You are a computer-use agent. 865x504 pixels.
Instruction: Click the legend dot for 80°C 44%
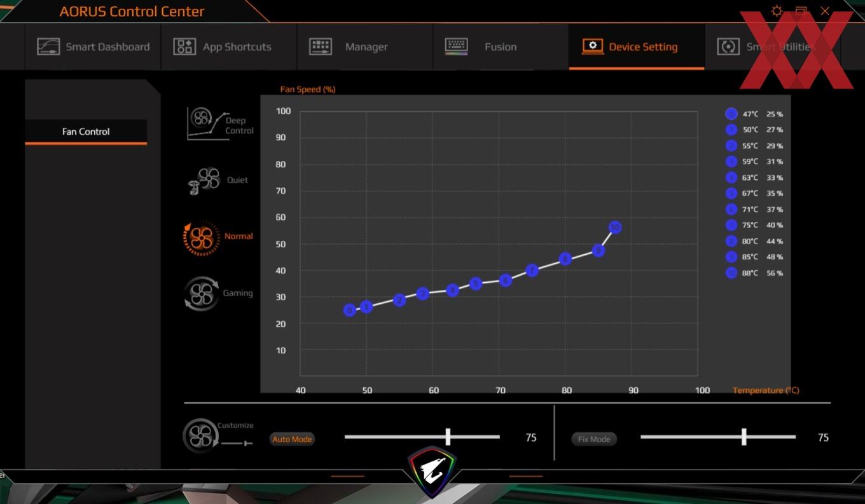[731, 241]
